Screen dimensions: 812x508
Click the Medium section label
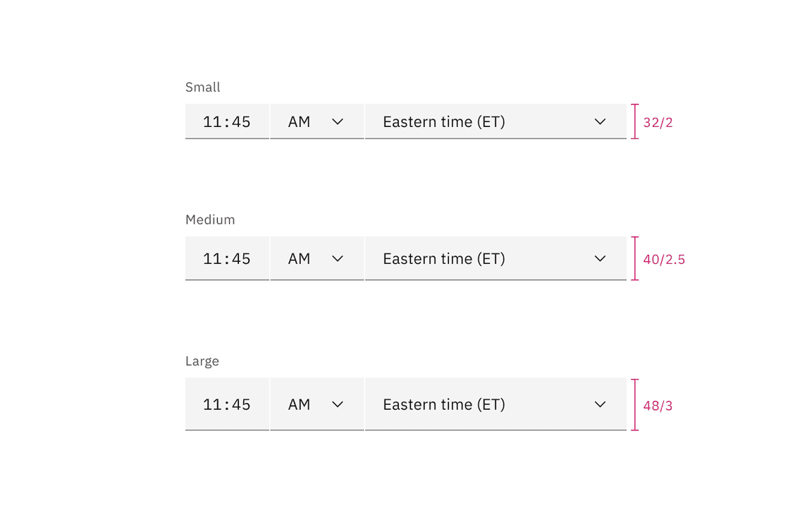tap(209, 219)
